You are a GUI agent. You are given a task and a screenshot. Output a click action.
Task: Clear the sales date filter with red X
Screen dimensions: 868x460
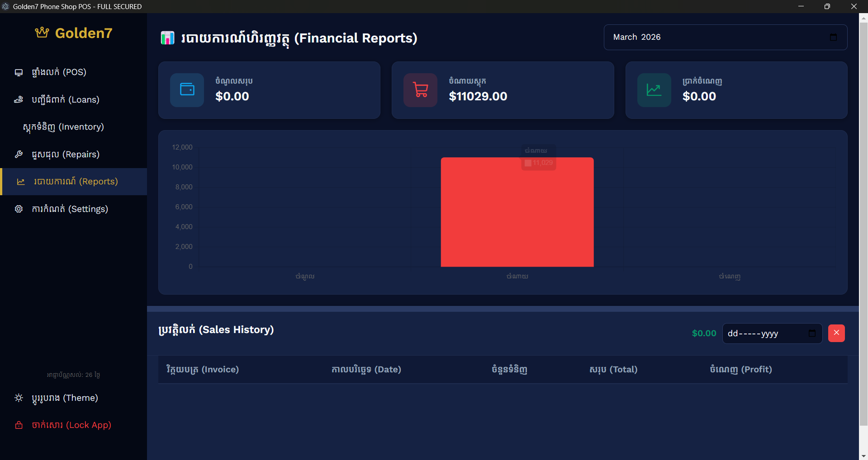pos(836,333)
